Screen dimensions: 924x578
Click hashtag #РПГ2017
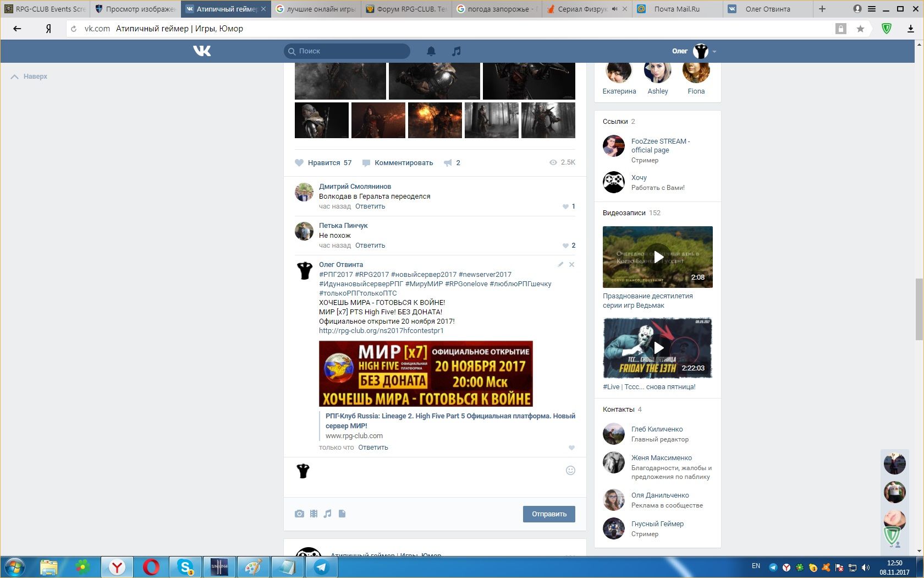pos(336,275)
